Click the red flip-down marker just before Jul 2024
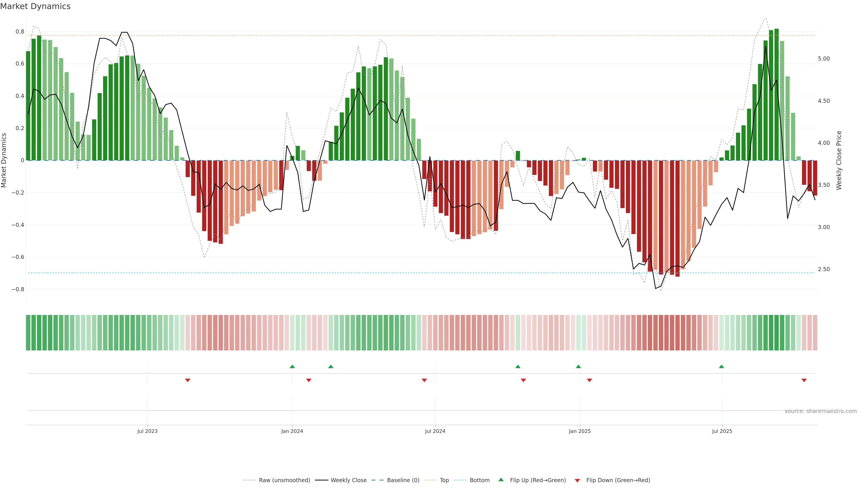Image resolution: width=868 pixels, height=488 pixels. 424,380
